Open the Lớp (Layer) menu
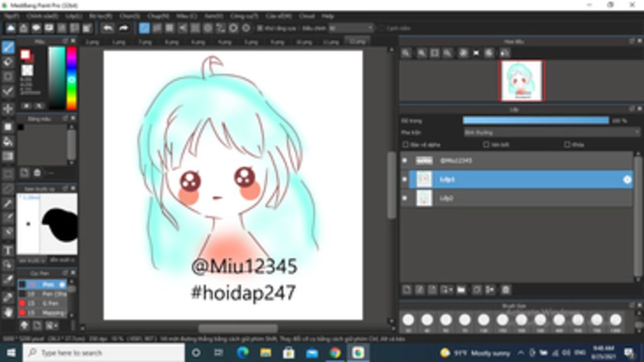Image resolution: width=644 pixels, height=362 pixels. (74, 16)
